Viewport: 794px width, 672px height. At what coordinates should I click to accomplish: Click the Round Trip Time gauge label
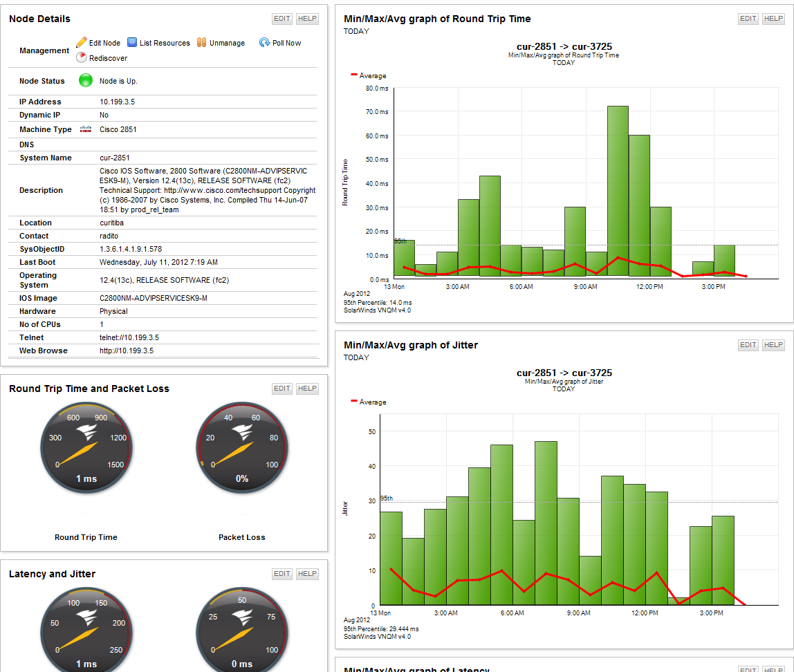click(86, 537)
